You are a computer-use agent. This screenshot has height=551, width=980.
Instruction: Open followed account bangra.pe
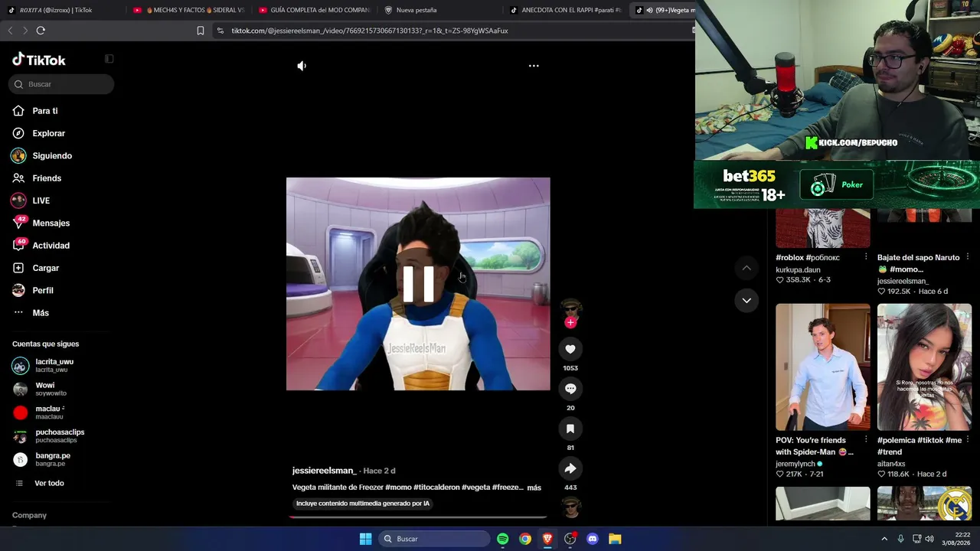[53, 459]
